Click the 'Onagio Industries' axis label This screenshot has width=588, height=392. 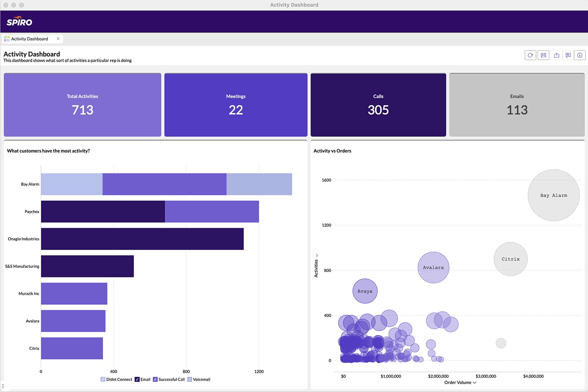[x=24, y=239]
